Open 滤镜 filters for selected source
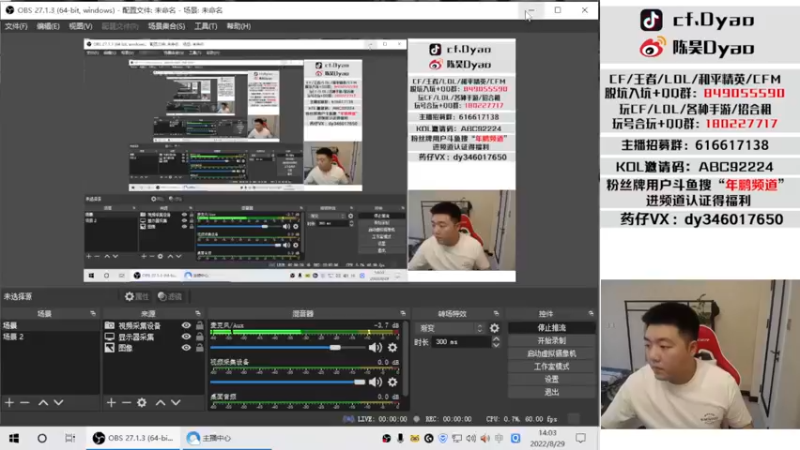 click(170, 296)
